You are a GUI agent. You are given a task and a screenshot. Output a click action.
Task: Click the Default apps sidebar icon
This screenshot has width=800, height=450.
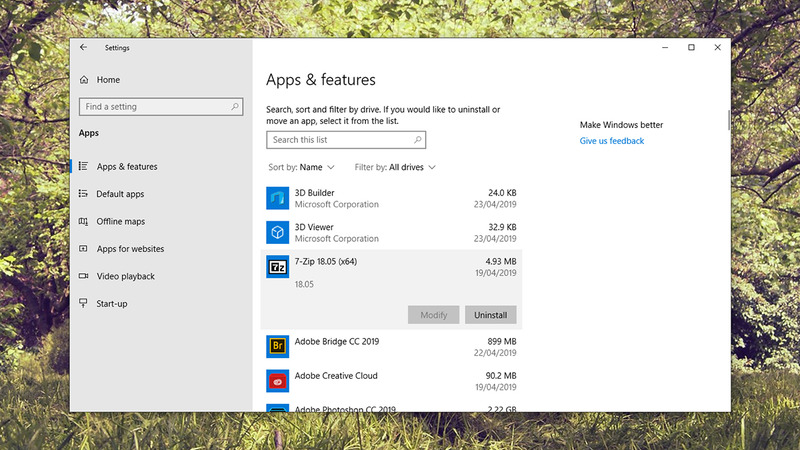tap(83, 194)
